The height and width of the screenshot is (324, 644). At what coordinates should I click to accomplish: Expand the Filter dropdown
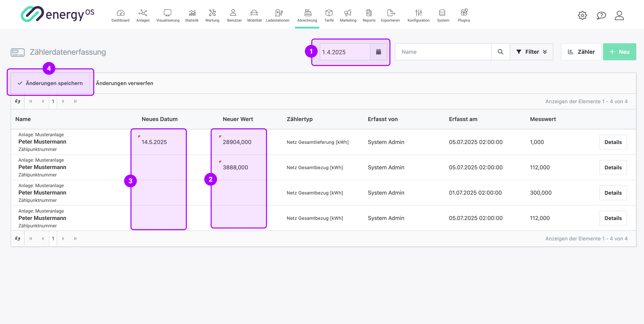click(531, 52)
